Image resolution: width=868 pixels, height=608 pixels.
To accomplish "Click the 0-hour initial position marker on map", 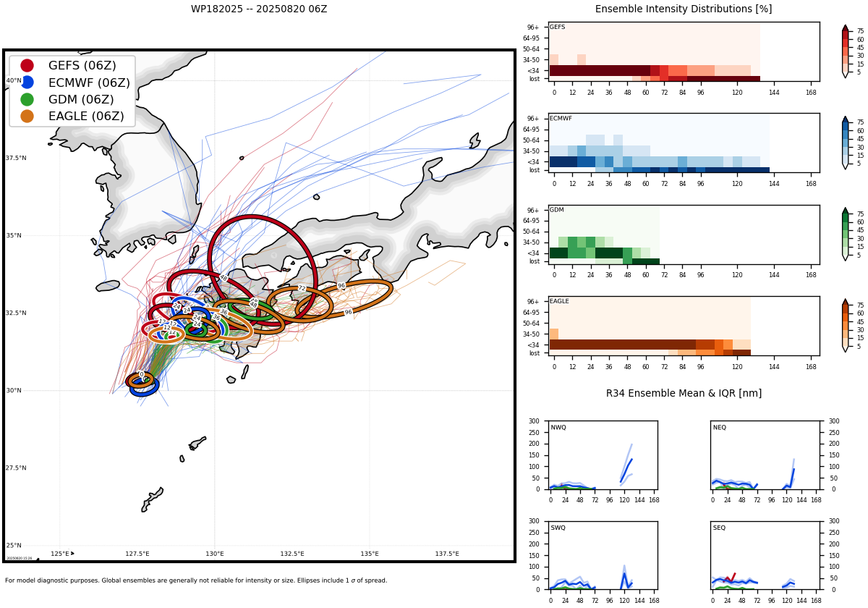I will (x=142, y=375).
